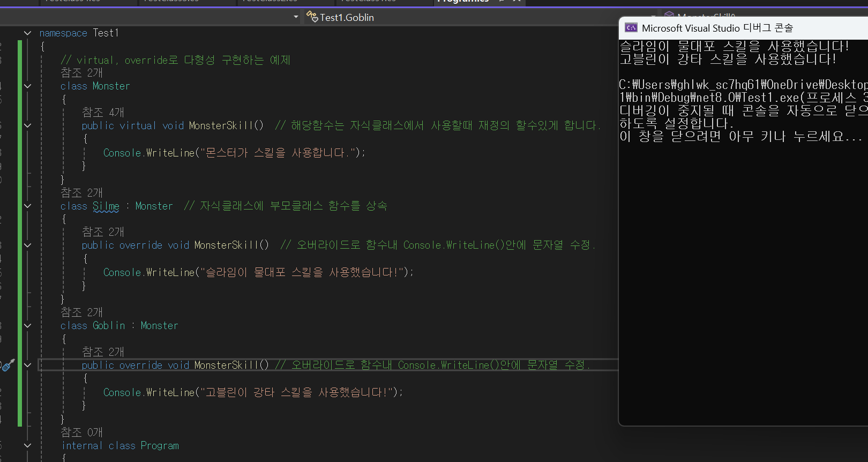Collapse the virtual MonsterSkill method in Monster
The width and height of the screenshot is (868, 462).
pyautogui.click(x=27, y=125)
